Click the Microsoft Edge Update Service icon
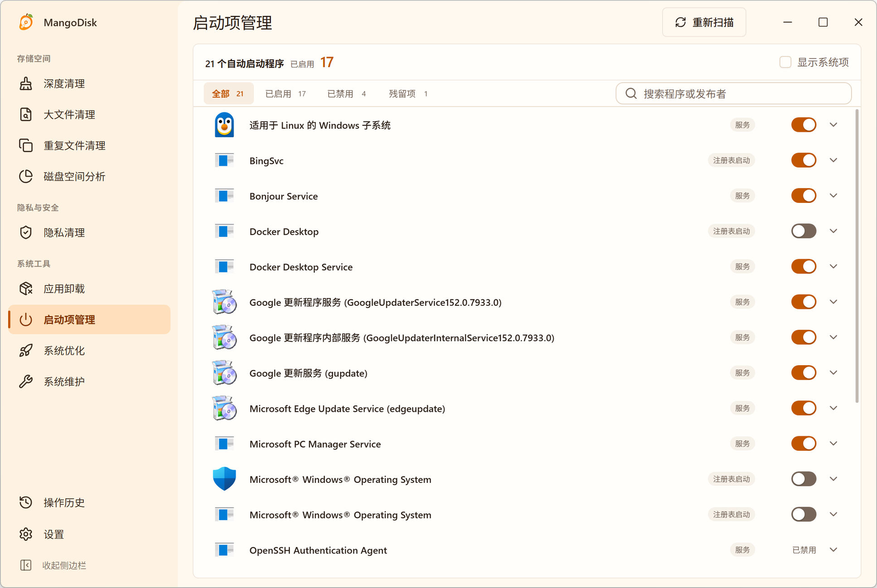 [224, 408]
